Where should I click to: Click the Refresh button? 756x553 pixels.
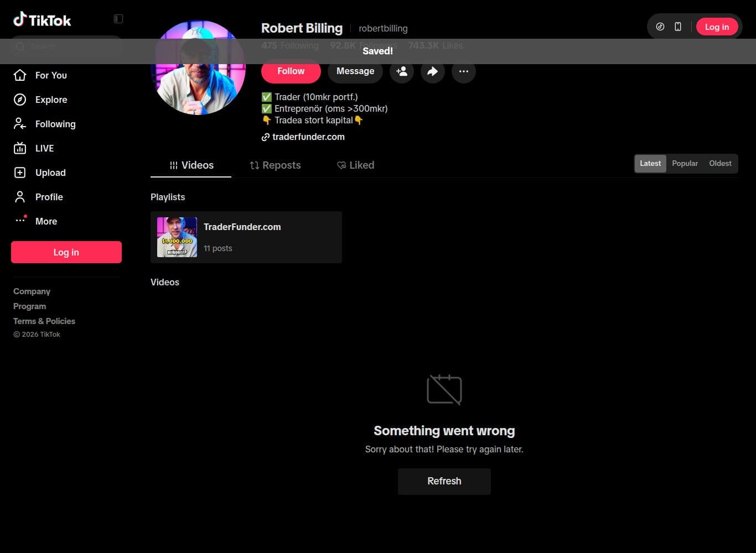444,481
